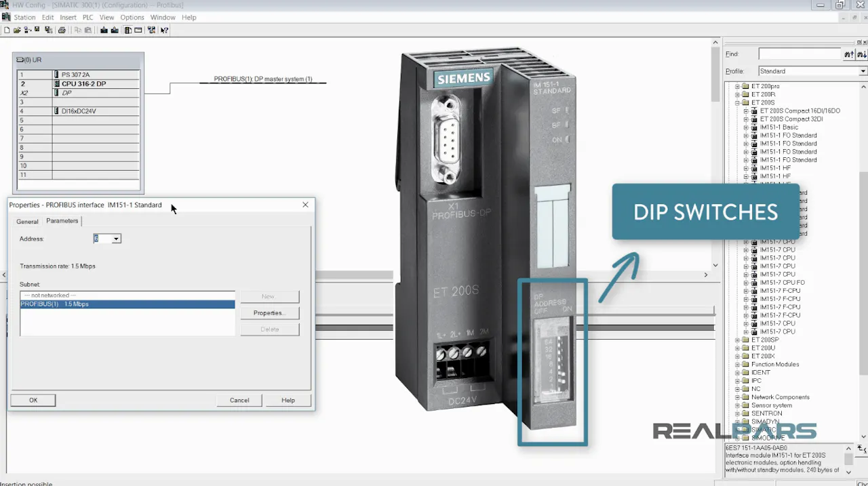This screenshot has height=486, width=868.
Task: Expand the IPC tree node
Action: (737, 381)
